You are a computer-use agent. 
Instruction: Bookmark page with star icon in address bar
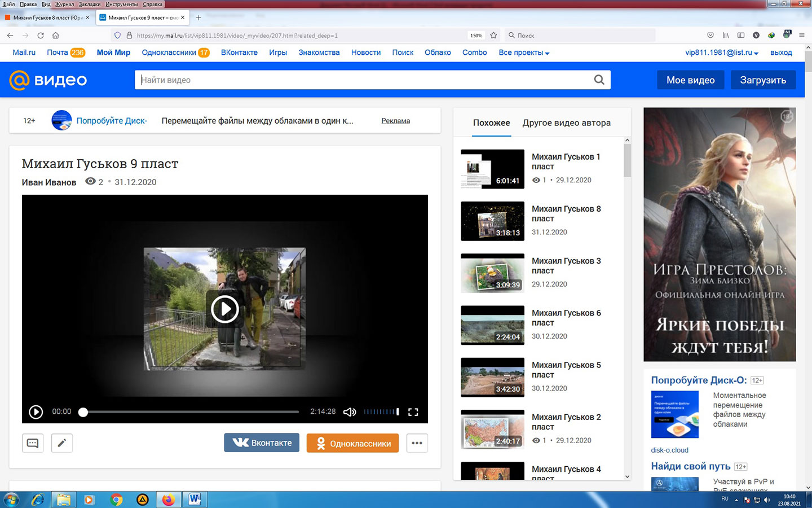[493, 35]
